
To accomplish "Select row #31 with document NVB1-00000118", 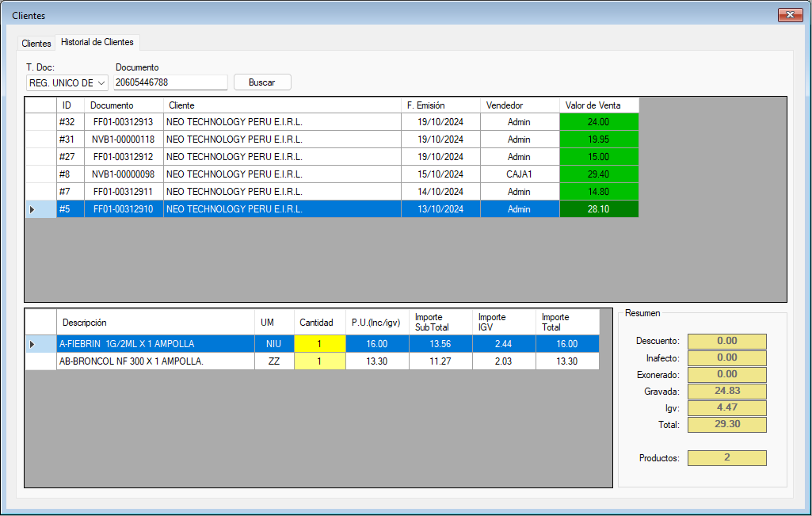I will (x=123, y=140).
